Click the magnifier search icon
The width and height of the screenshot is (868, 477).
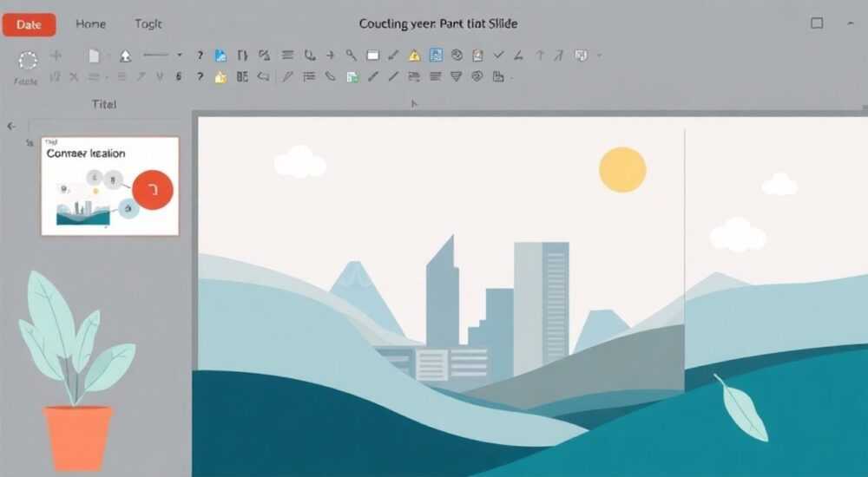[x=352, y=55]
